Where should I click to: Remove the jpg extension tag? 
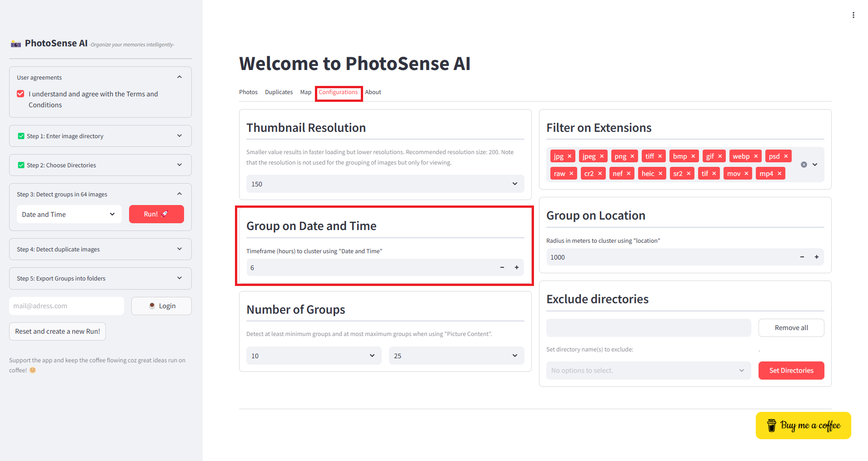coord(569,156)
